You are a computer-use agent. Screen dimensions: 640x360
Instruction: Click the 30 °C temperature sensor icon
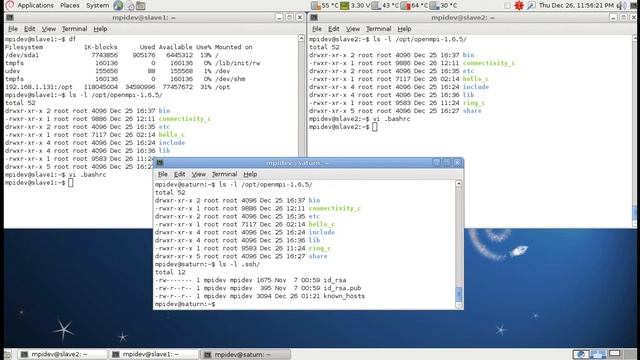pyautogui.click(x=434, y=5)
